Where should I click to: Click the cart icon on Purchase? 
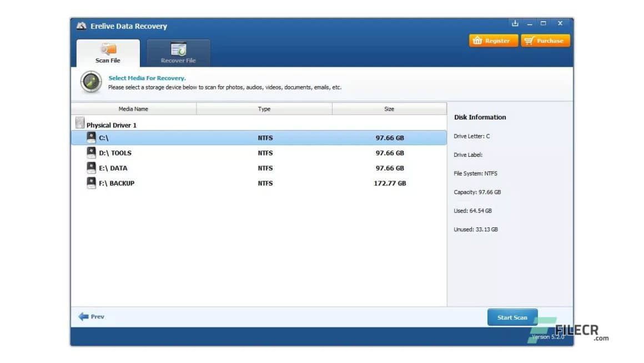530,40
